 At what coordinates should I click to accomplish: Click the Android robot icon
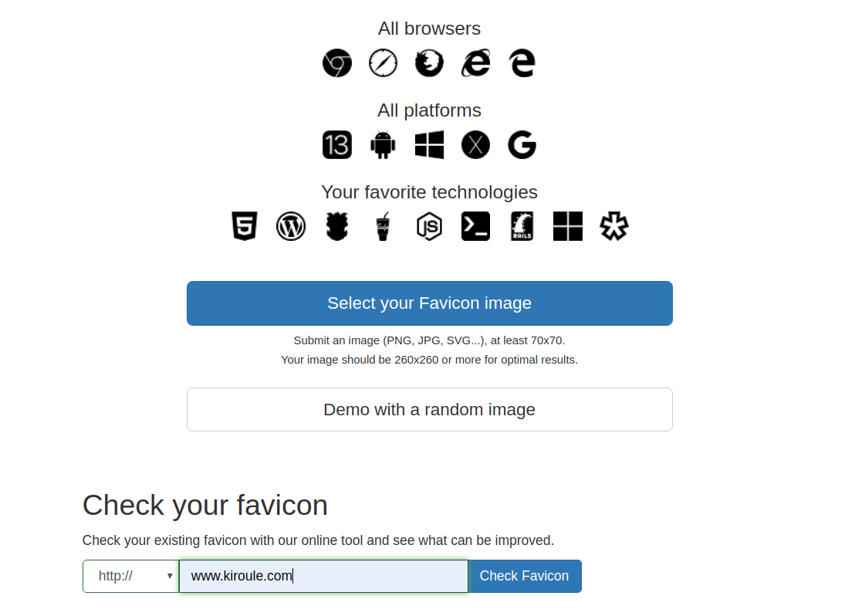383,144
